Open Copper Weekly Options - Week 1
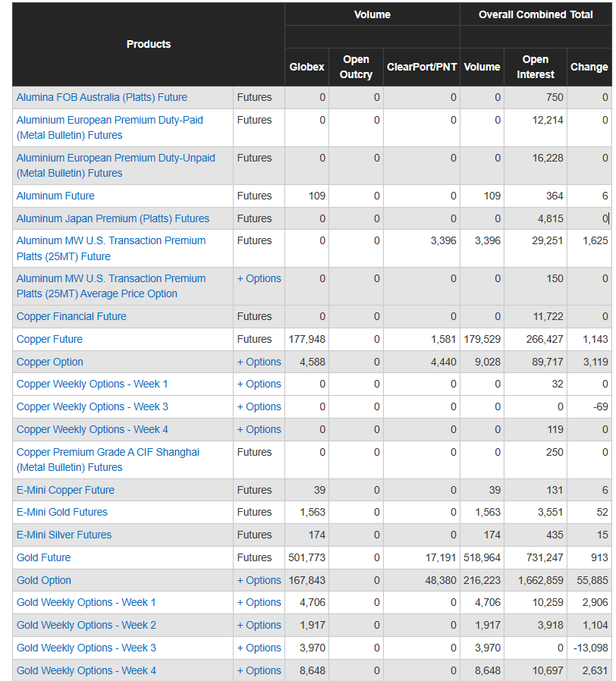This screenshot has height=681, width=616. 92,384
